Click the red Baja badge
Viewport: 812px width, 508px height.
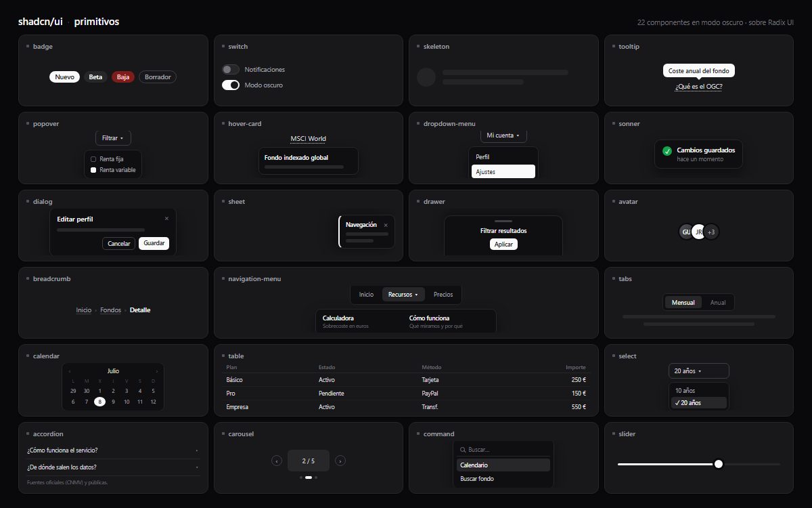tap(123, 77)
